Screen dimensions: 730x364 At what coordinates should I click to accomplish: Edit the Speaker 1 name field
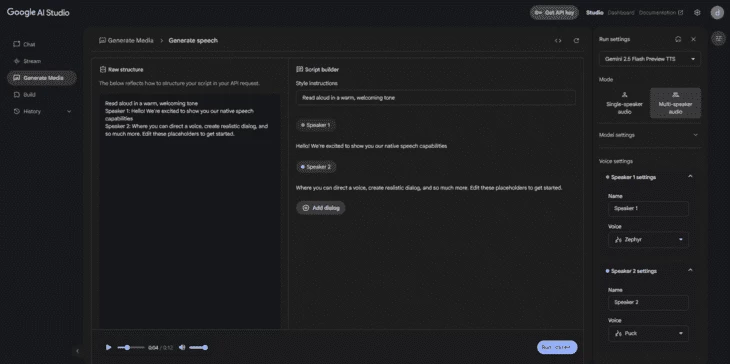(x=648, y=209)
